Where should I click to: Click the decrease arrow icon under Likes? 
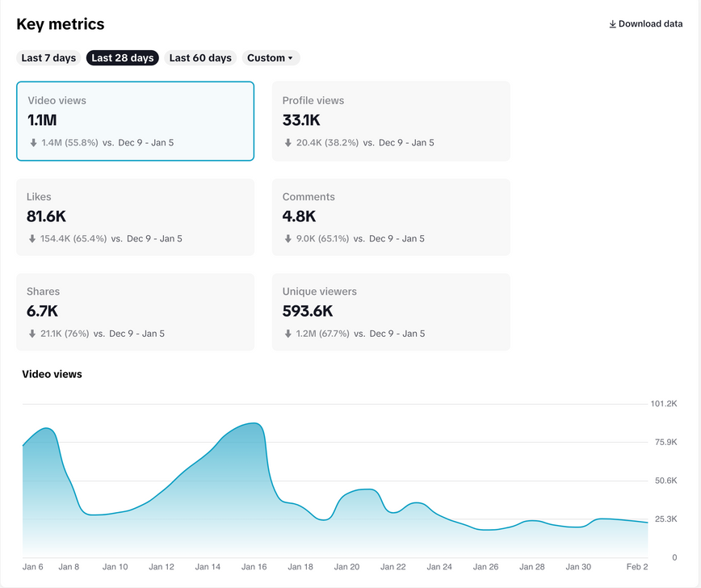click(32, 239)
